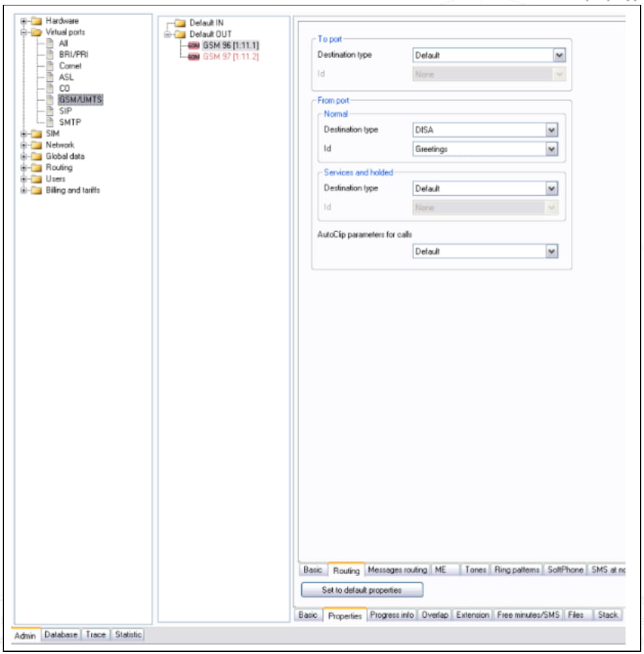
Task: Open AutoClip parameters for calls dropdown
Action: click(552, 251)
